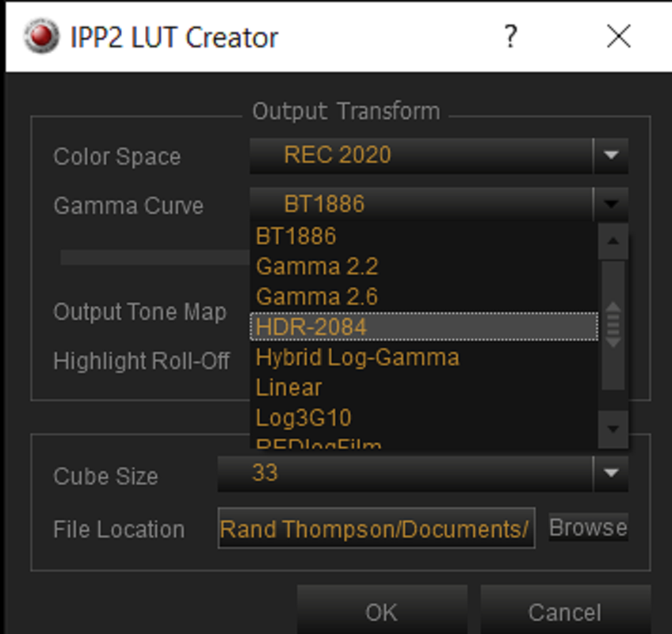
Task: Click the Highlight Roll-Off label
Action: [x=141, y=361]
